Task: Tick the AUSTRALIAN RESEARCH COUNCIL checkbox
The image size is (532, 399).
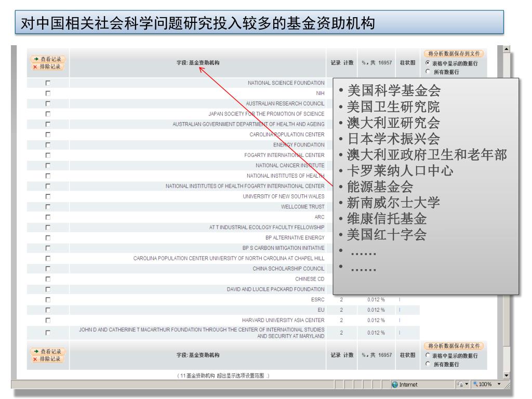Action: [x=48, y=103]
